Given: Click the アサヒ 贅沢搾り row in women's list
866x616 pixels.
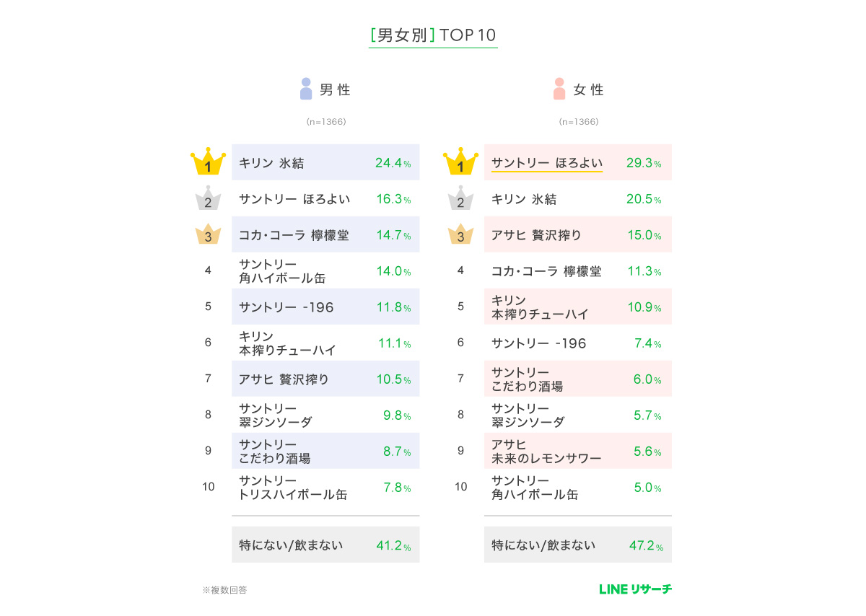Looking at the screenshot, I should 578,234.
